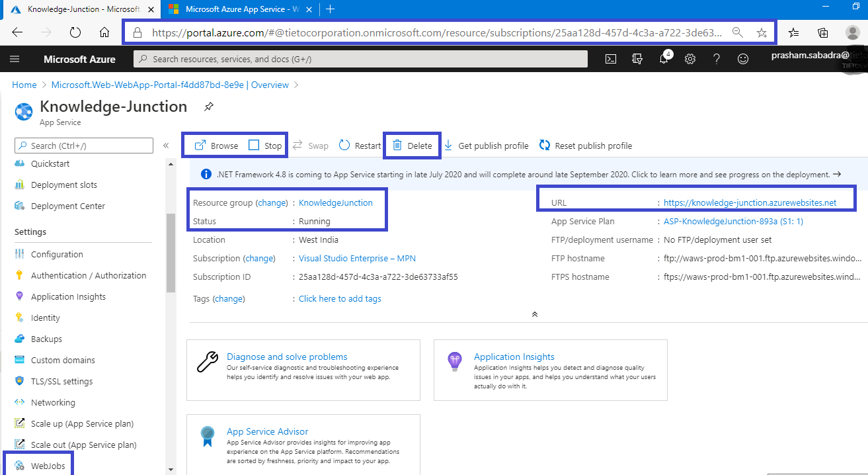The height and width of the screenshot is (475, 868).
Task: Click the browser back arrow
Action: [17, 32]
